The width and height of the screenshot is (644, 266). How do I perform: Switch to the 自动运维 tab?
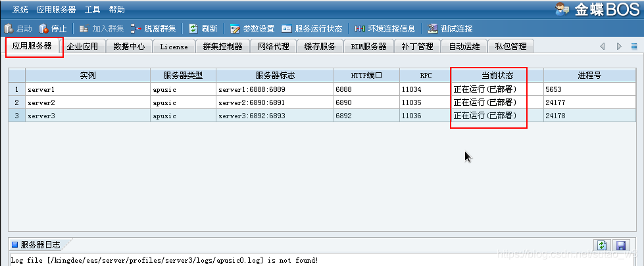point(464,47)
